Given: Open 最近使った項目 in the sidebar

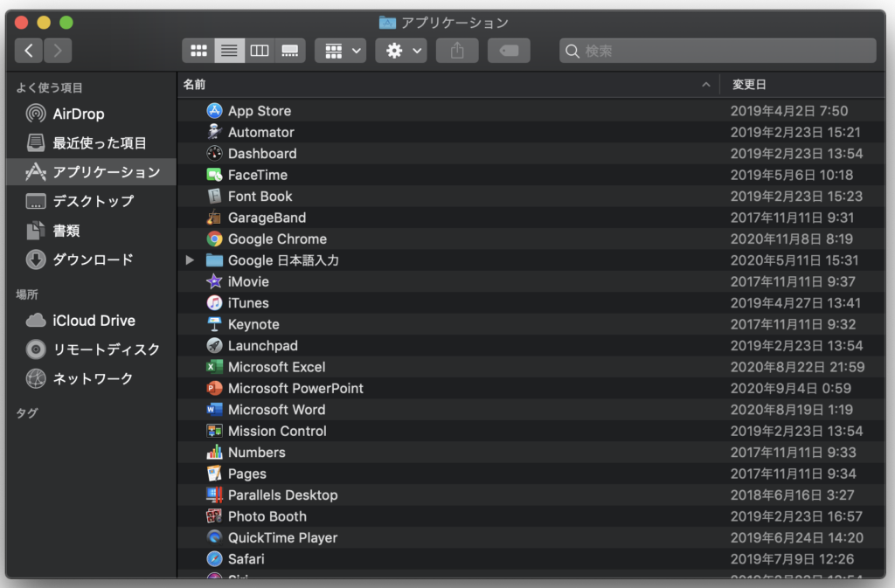Looking at the screenshot, I should (x=91, y=142).
